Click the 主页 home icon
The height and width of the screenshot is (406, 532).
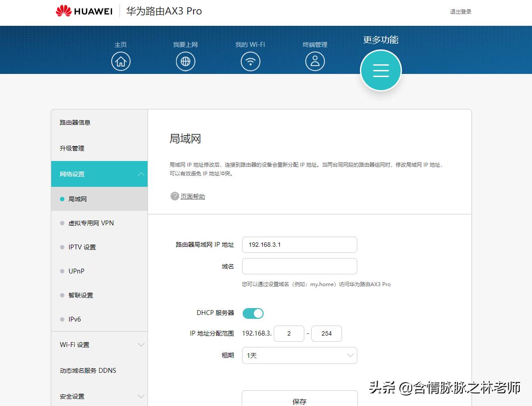(x=121, y=61)
